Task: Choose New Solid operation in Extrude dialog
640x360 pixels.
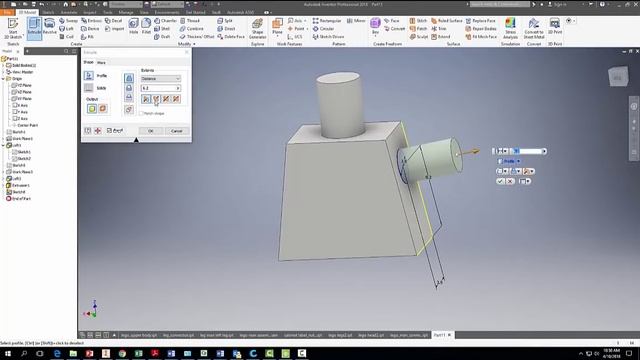Action: click(x=129, y=109)
